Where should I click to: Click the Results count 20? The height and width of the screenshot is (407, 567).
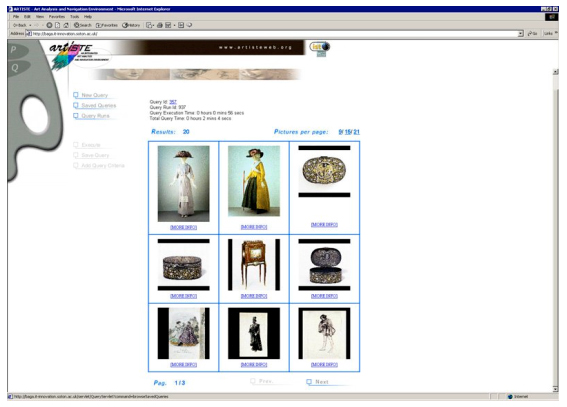click(x=186, y=132)
